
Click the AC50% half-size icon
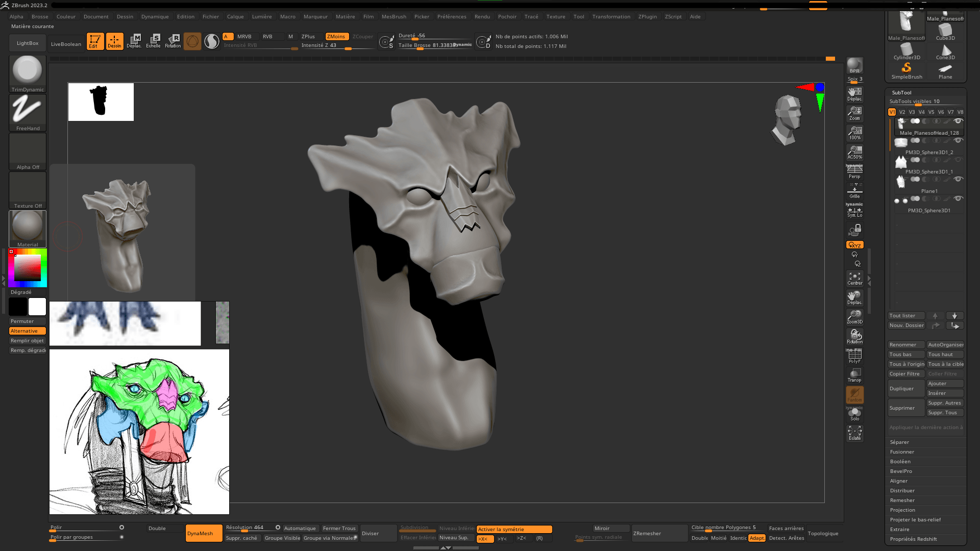pos(855,152)
